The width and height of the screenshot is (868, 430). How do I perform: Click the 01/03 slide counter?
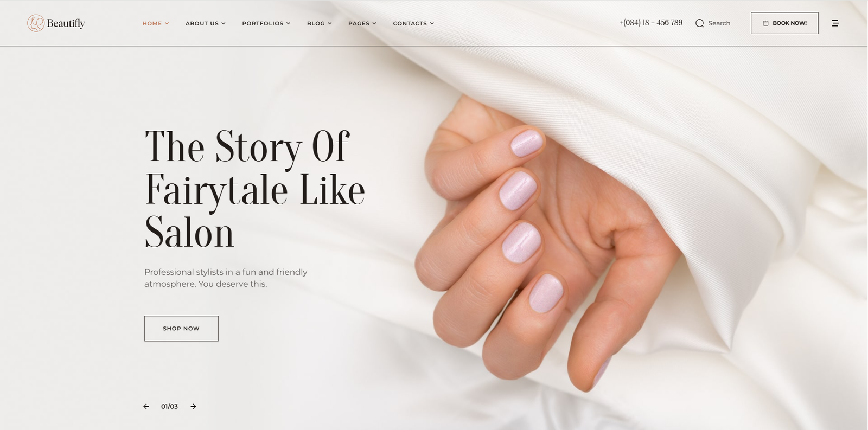169,406
